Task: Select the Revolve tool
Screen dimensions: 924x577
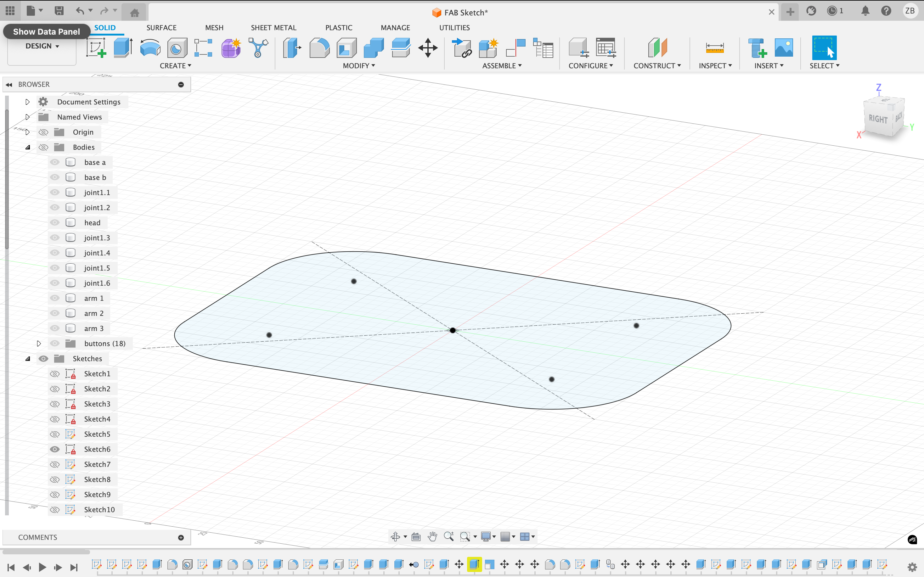Action: coord(150,48)
